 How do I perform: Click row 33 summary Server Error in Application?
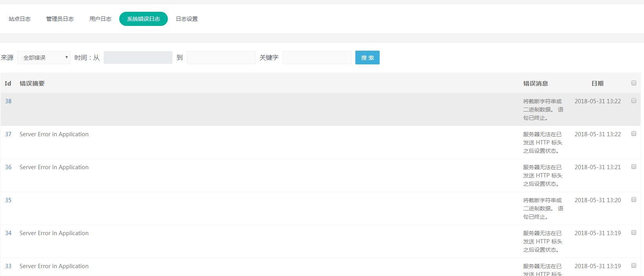54,266
